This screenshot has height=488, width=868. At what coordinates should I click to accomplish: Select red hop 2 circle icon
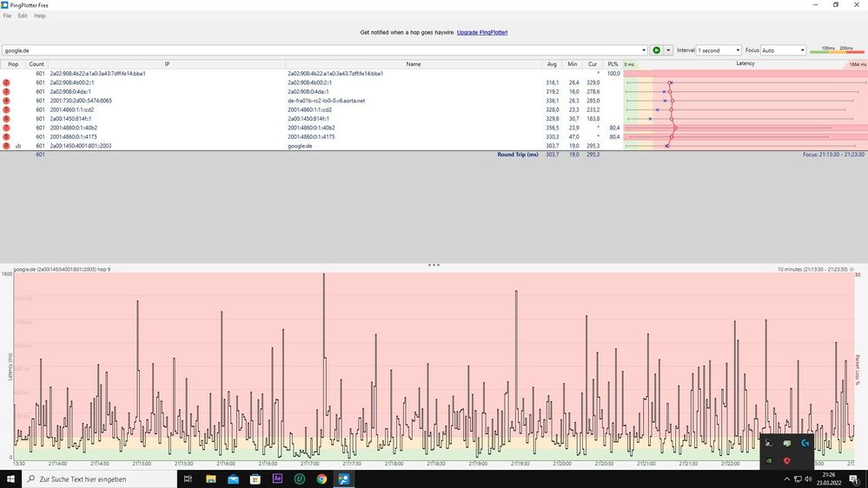tap(6, 82)
